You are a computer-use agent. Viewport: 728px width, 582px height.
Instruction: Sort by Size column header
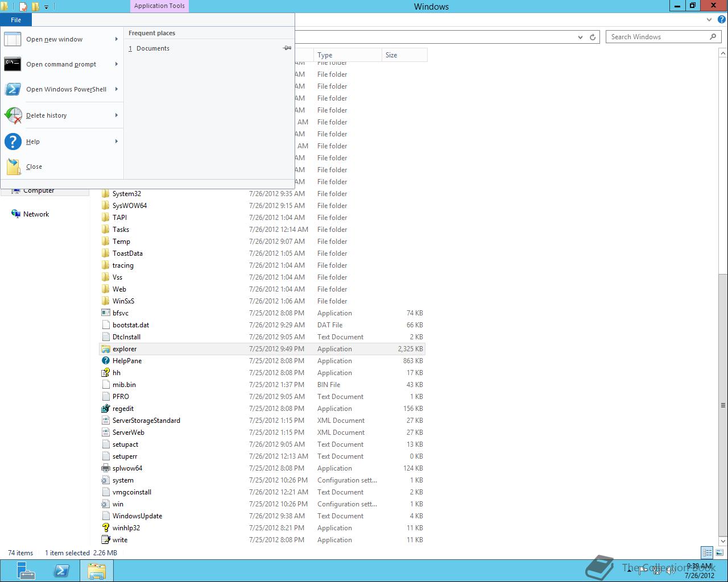404,55
